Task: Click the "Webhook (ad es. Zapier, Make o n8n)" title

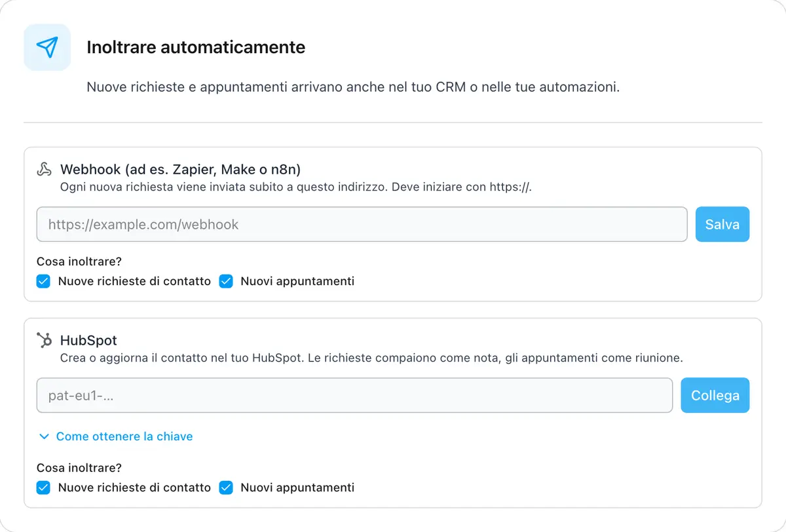Action: pyautogui.click(x=180, y=169)
